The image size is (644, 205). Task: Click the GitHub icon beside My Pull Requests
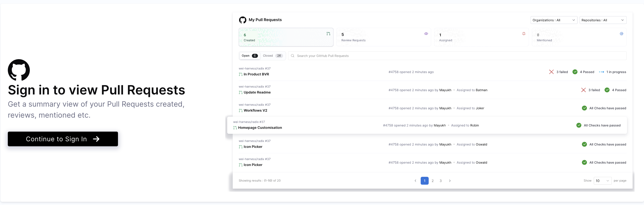point(242,20)
